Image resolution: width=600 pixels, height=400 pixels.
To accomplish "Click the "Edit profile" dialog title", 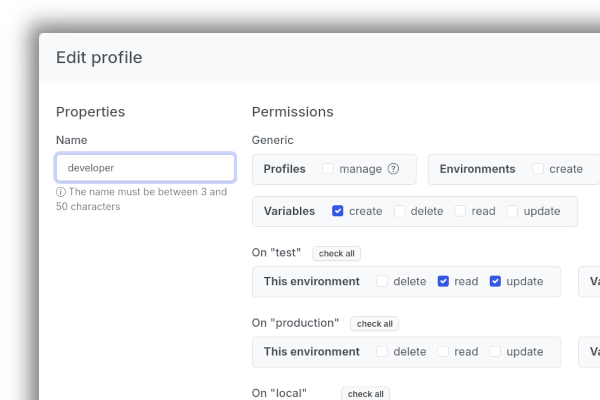I will point(99,58).
